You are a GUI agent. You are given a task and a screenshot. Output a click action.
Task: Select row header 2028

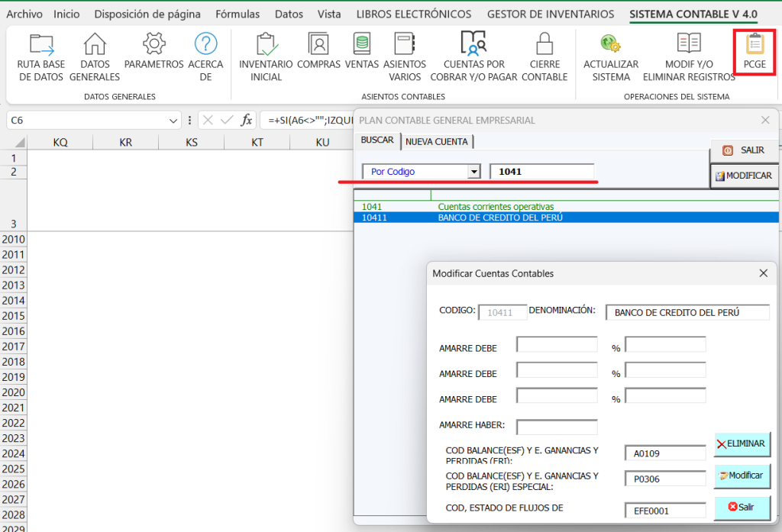pyautogui.click(x=14, y=515)
